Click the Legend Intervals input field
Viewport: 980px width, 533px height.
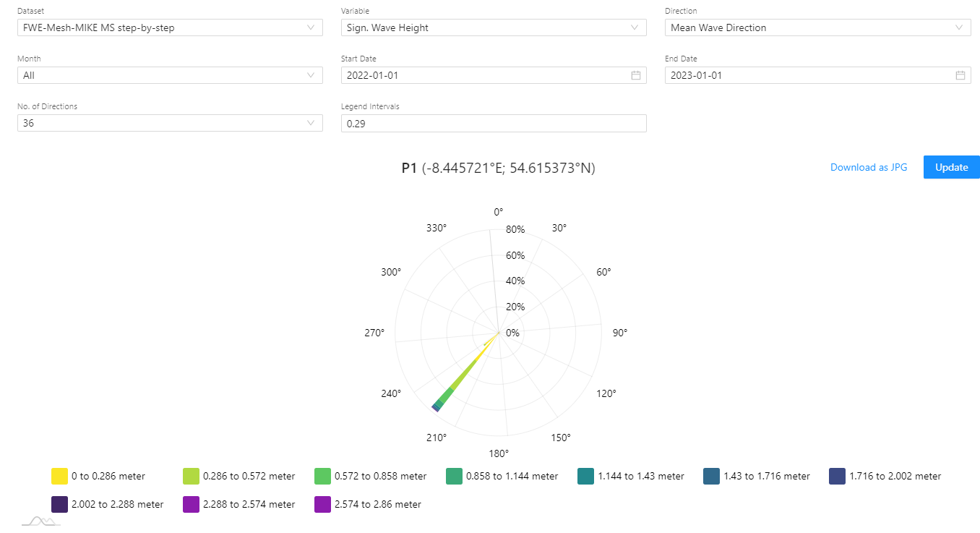[x=494, y=123]
